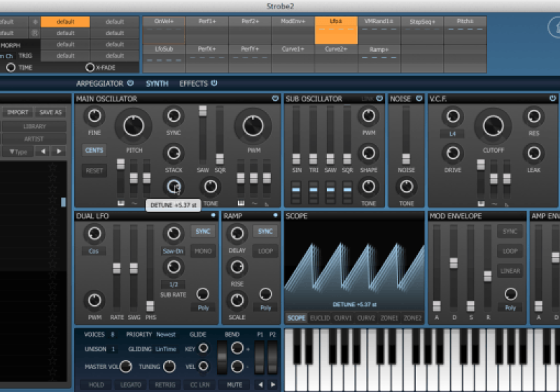The image size is (560, 392).
Task: Click the IMPORT button
Action: 18,112
